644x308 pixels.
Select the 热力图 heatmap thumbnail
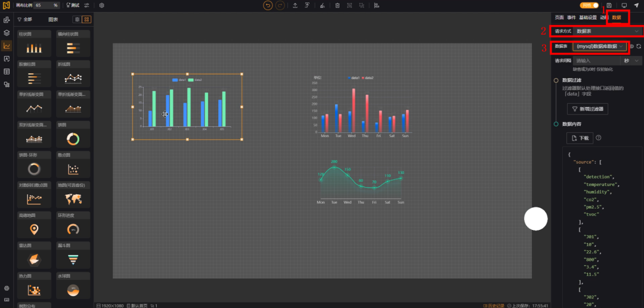point(34,285)
